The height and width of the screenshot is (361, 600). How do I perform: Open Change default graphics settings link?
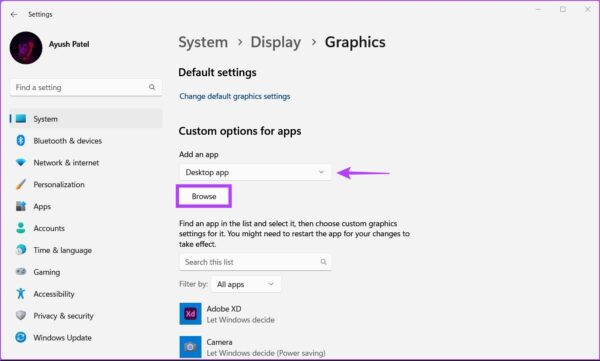pyautogui.click(x=235, y=96)
